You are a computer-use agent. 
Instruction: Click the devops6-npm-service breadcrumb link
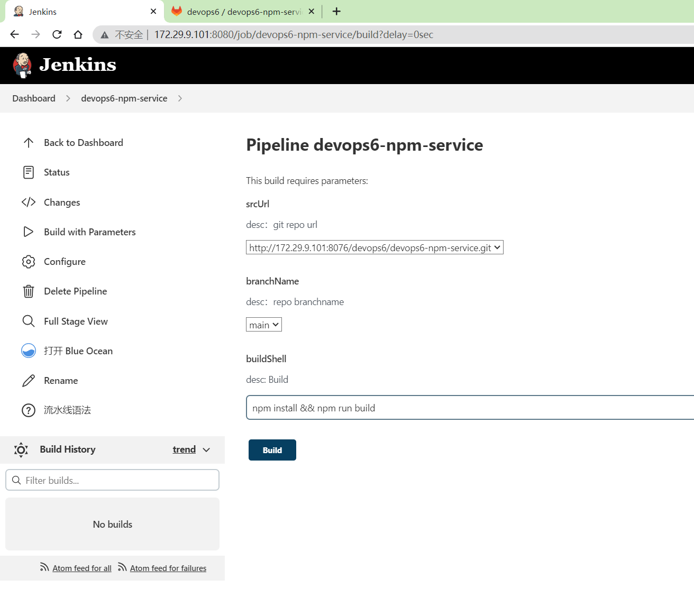point(124,98)
